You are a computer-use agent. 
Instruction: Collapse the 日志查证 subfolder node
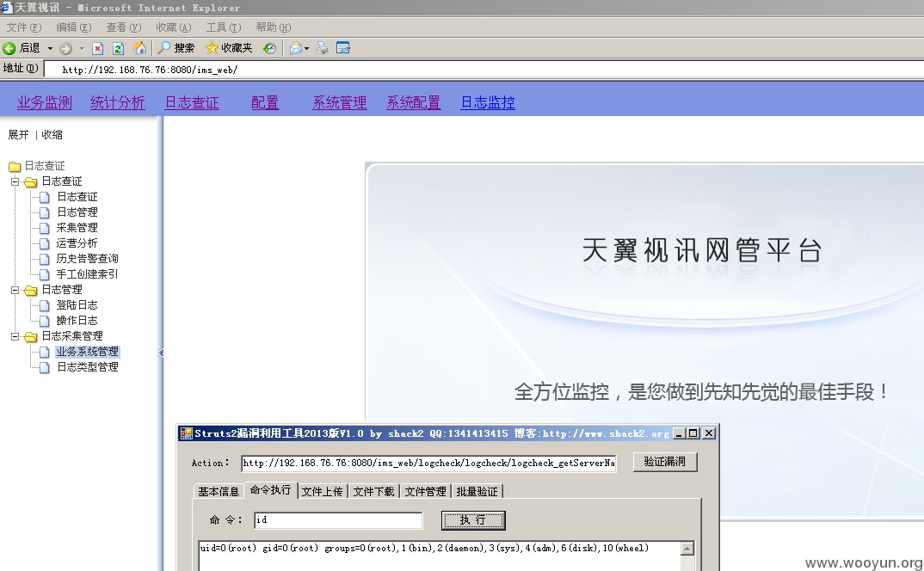point(15,181)
